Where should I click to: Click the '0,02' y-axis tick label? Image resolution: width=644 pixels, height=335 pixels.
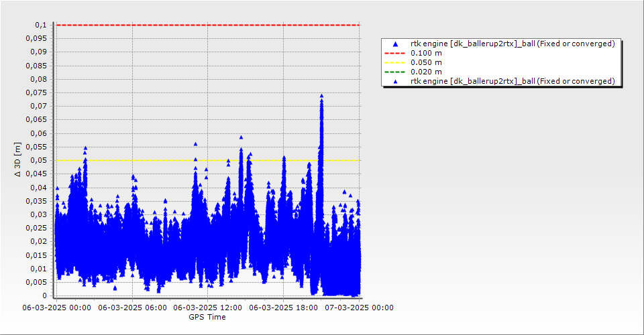(x=39, y=241)
